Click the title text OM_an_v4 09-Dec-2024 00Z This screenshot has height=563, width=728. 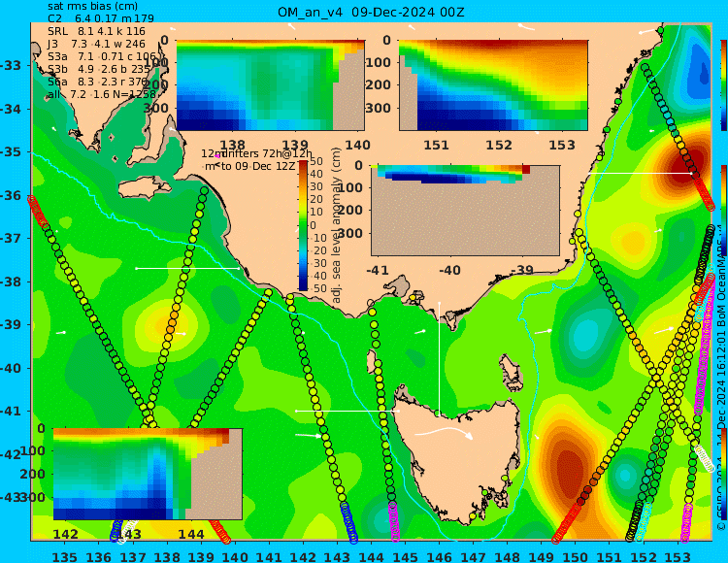tap(371, 12)
